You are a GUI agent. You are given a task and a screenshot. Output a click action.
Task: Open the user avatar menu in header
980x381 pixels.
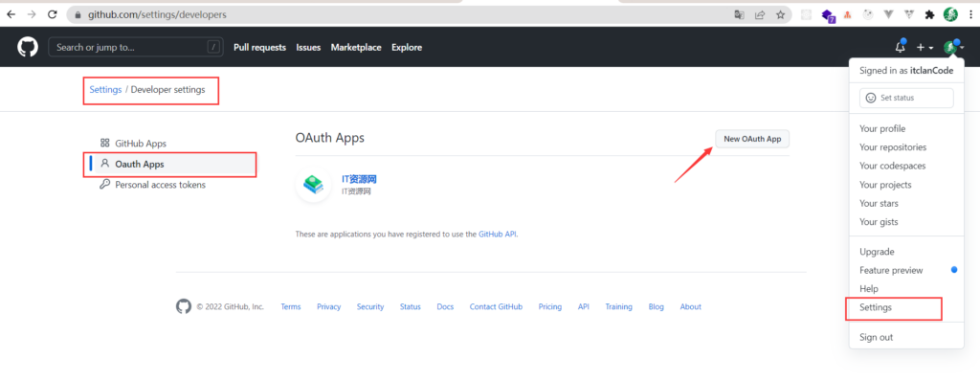click(954, 47)
